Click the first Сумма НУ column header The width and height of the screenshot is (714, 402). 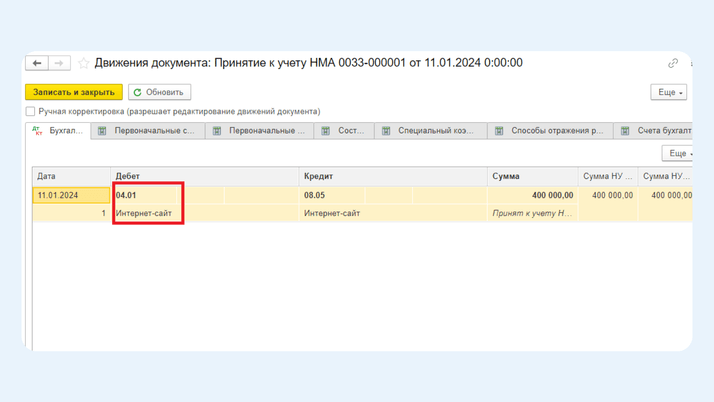point(608,176)
